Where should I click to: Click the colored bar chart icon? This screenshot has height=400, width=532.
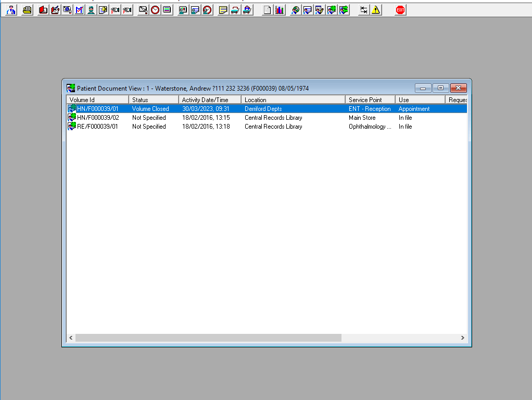click(279, 10)
